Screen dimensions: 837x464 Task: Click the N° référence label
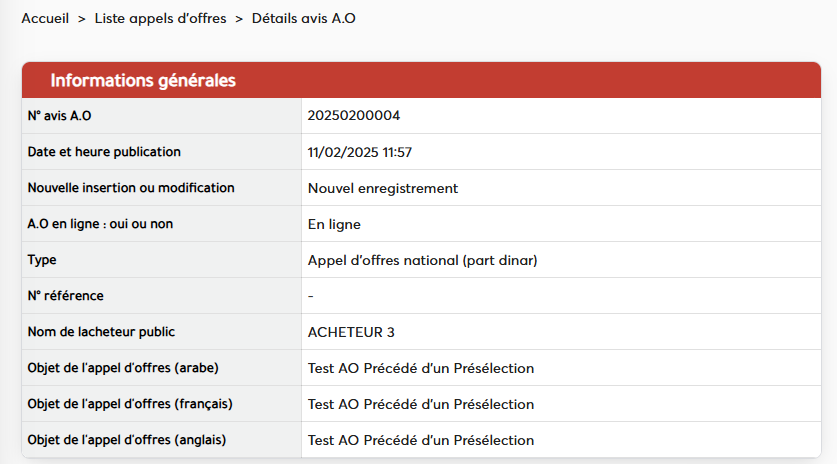[x=65, y=296]
